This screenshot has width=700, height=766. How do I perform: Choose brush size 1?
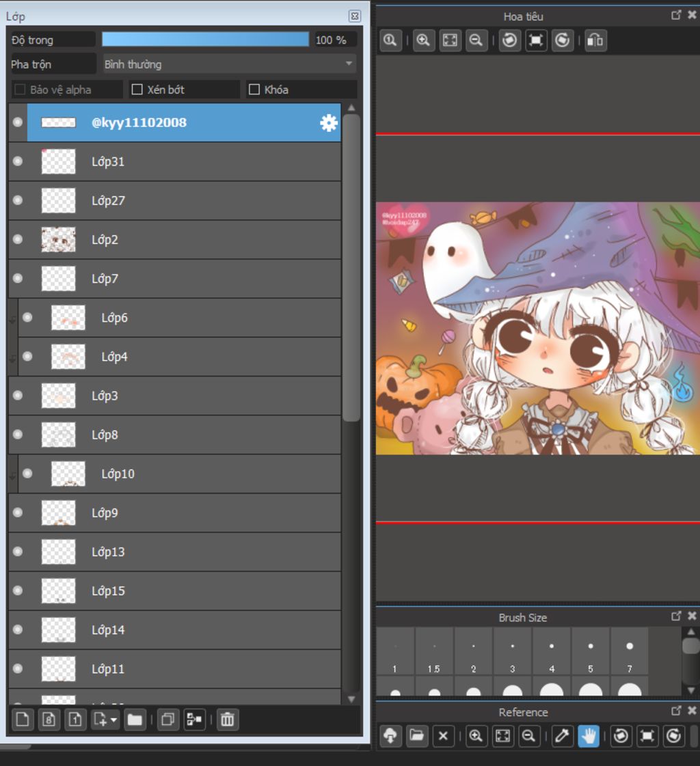click(x=395, y=651)
